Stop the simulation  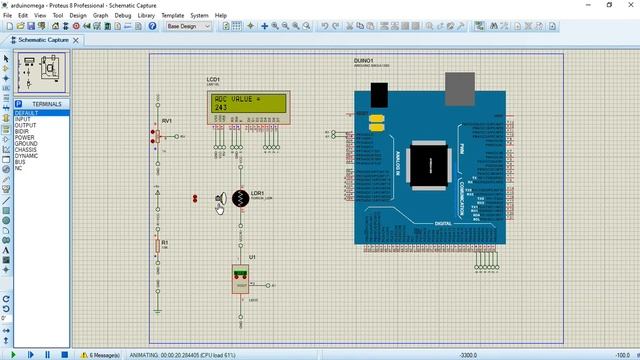(x=64, y=355)
